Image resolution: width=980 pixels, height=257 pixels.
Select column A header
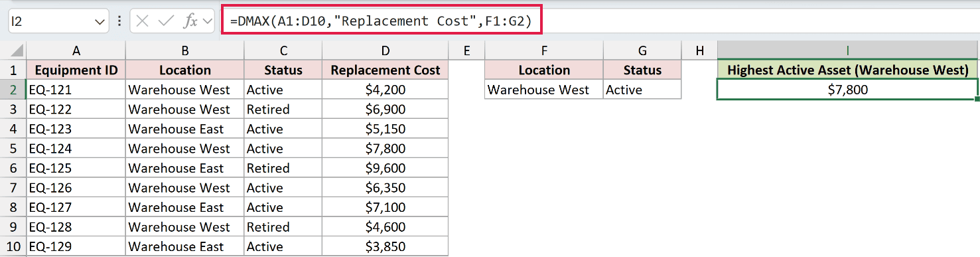click(x=76, y=50)
